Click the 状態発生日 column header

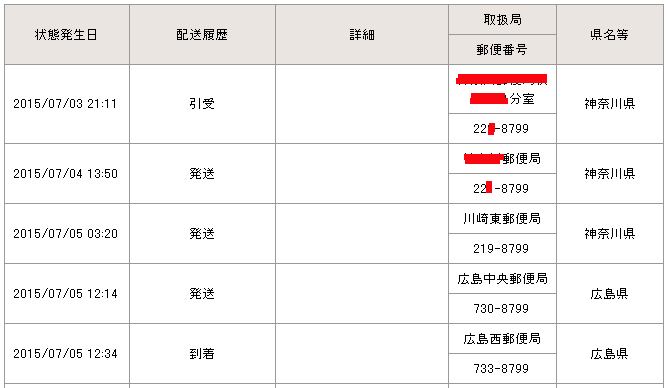[67, 34]
